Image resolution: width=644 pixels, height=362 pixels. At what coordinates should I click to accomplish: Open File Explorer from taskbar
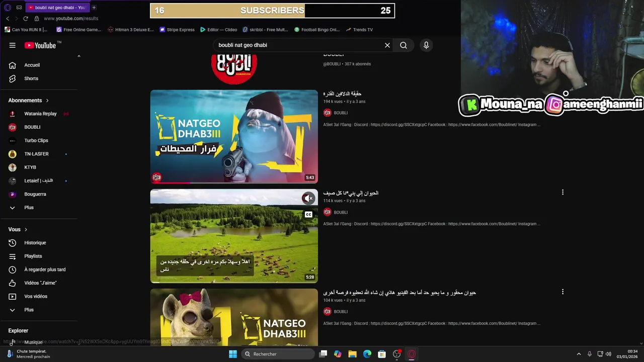[x=352, y=354]
